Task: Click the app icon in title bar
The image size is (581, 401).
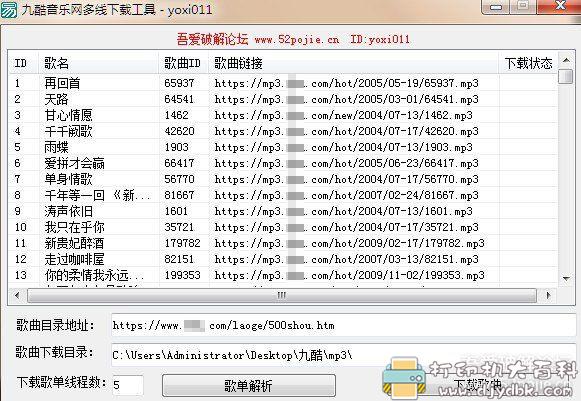Action: (9, 9)
